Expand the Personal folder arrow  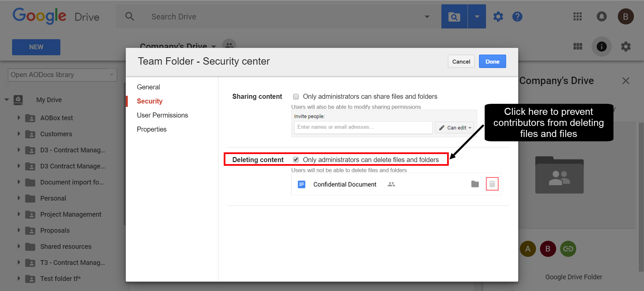tap(19, 198)
